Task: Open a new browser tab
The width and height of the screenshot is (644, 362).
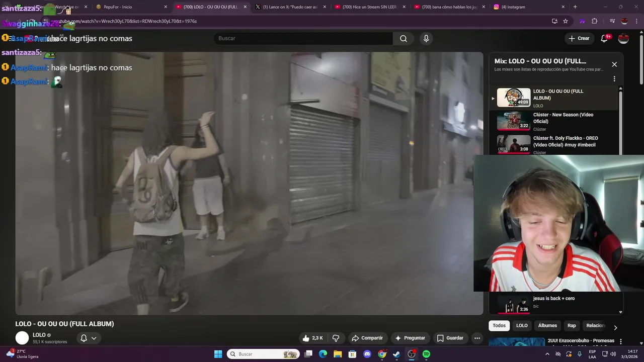Action: coord(575,7)
